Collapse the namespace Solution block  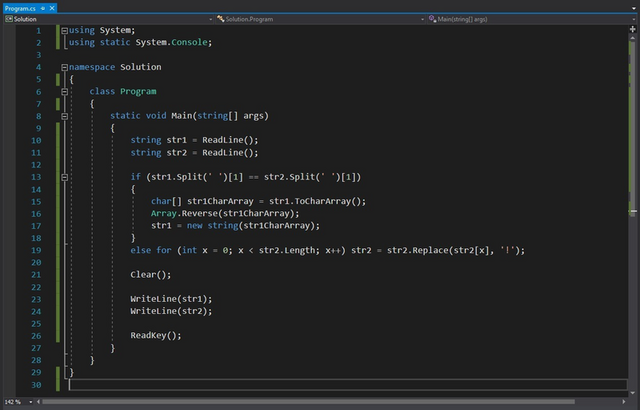click(x=64, y=67)
